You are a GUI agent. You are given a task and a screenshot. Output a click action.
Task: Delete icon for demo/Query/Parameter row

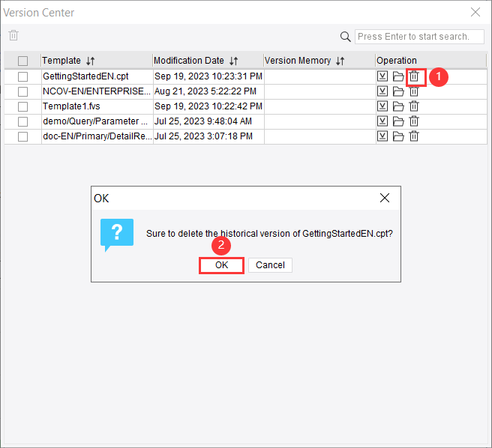coord(414,121)
